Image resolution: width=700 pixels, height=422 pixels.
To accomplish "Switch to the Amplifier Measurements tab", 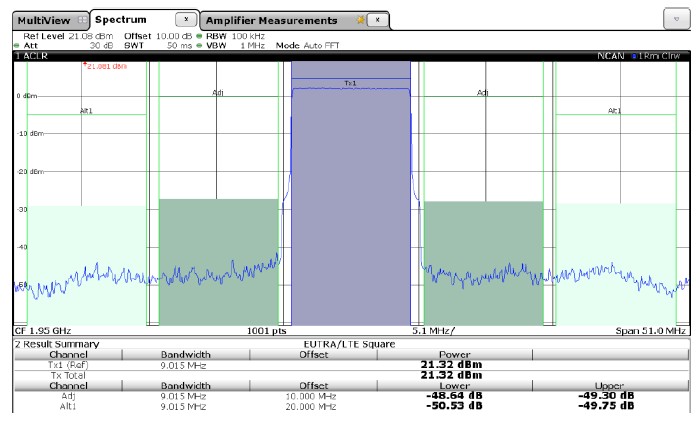I will 271,21.
